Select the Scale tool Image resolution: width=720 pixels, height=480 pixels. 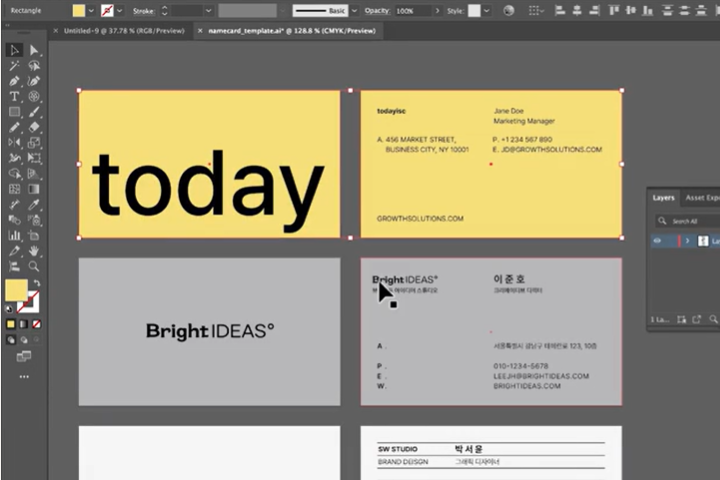tap(34, 143)
